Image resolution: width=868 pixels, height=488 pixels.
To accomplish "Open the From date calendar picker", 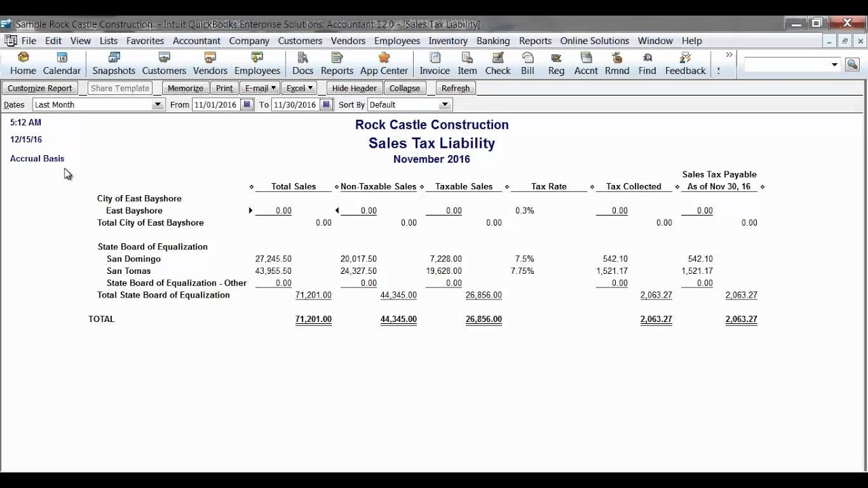I will tap(247, 104).
